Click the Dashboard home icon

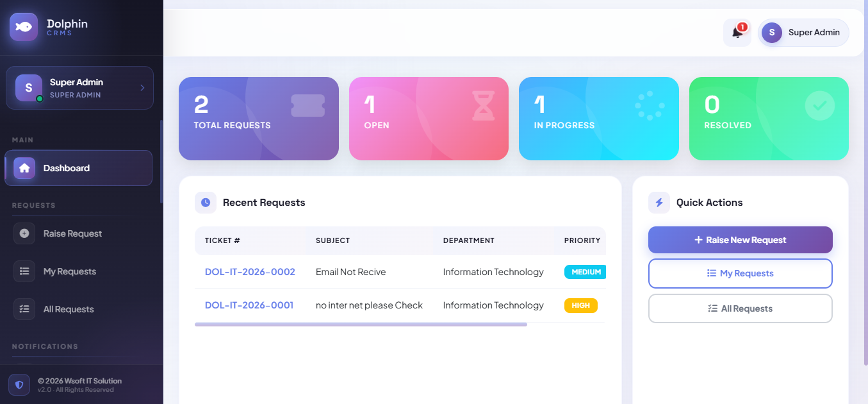point(24,168)
